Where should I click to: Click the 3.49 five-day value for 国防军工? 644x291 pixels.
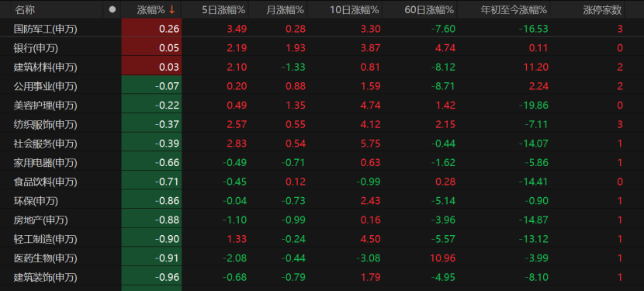point(237,29)
